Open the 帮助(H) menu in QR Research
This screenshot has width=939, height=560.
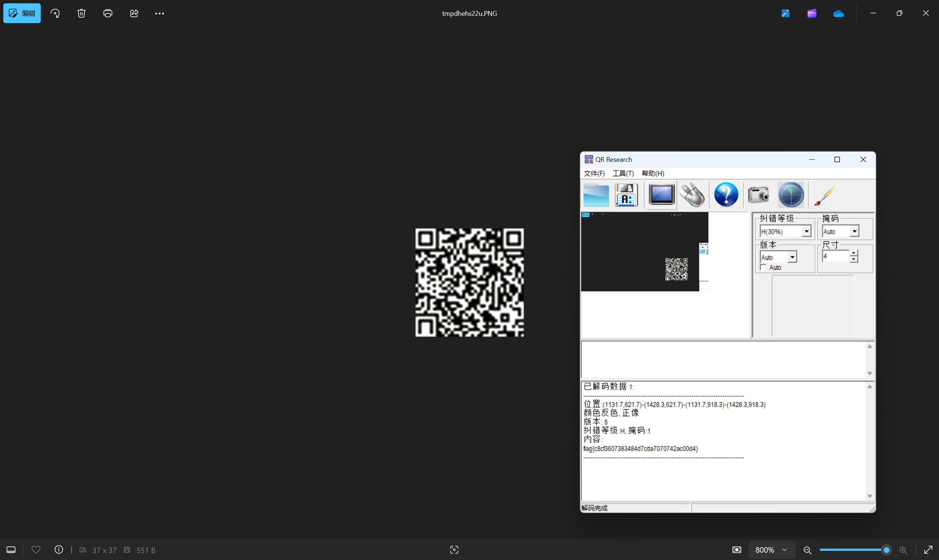pyautogui.click(x=653, y=173)
